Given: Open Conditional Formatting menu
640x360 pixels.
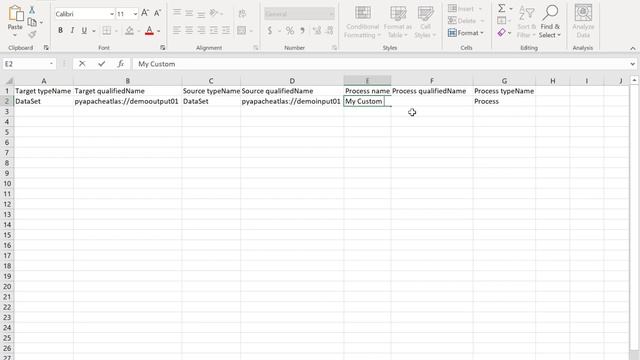Looking at the screenshot, I should (362, 21).
